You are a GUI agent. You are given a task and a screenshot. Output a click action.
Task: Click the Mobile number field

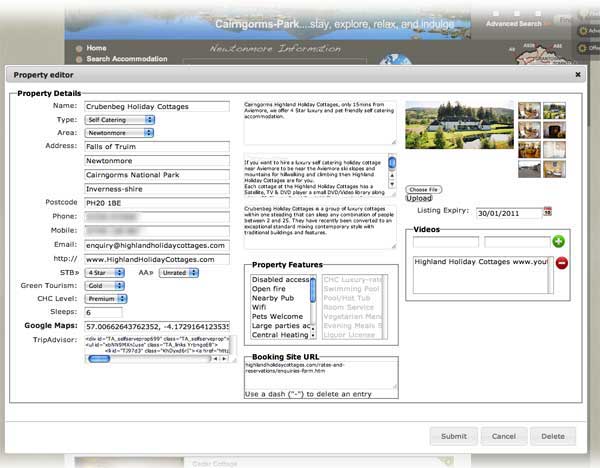(x=157, y=231)
